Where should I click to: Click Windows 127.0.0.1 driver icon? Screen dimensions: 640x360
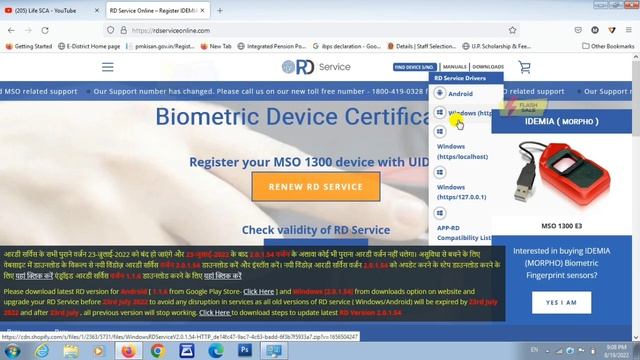coord(440,173)
